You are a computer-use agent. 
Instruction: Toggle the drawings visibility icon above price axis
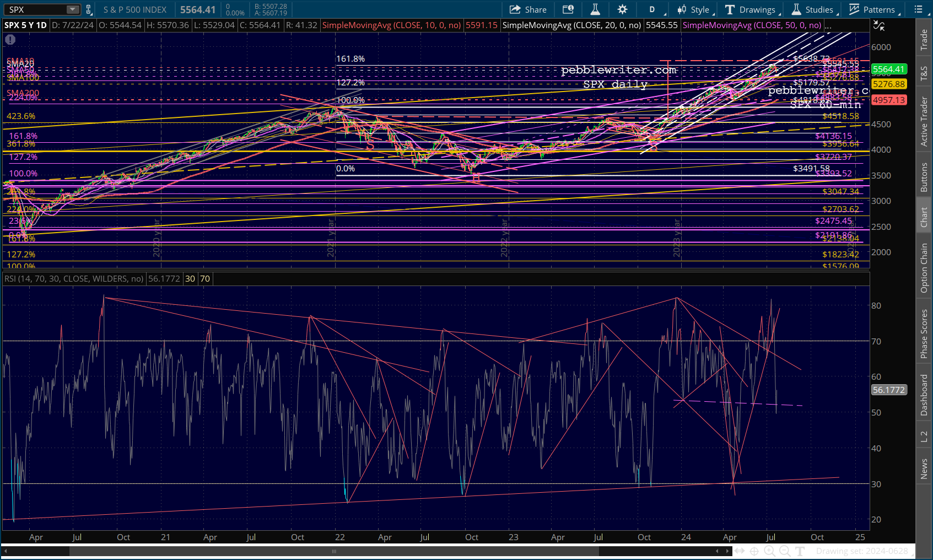point(878,25)
